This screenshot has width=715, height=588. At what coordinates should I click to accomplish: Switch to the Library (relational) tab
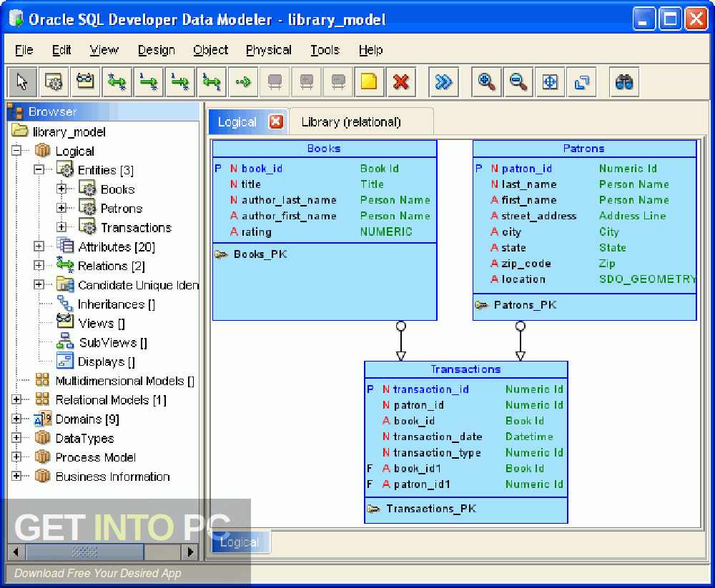(360, 121)
